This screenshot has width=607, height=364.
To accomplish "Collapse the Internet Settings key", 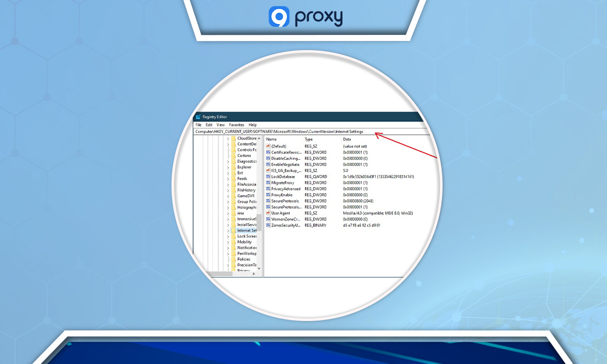I will tap(228, 231).
